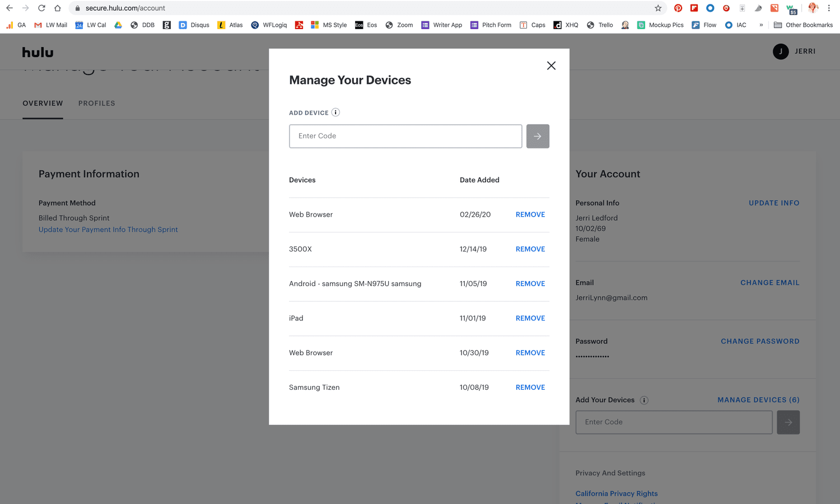The height and width of the screenshot is (504, 840).
Task: Bookmark this page with star icon
Action: [658, 8]
